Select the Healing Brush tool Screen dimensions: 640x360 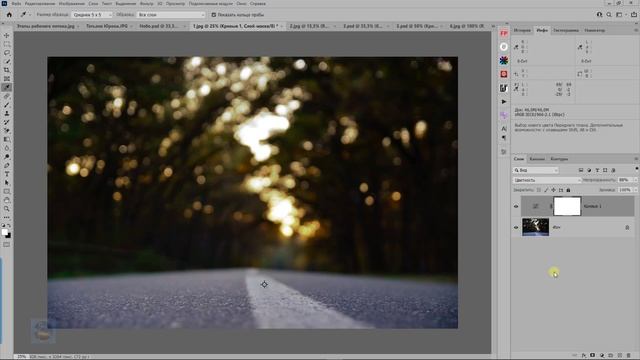[x=7, y=96]
